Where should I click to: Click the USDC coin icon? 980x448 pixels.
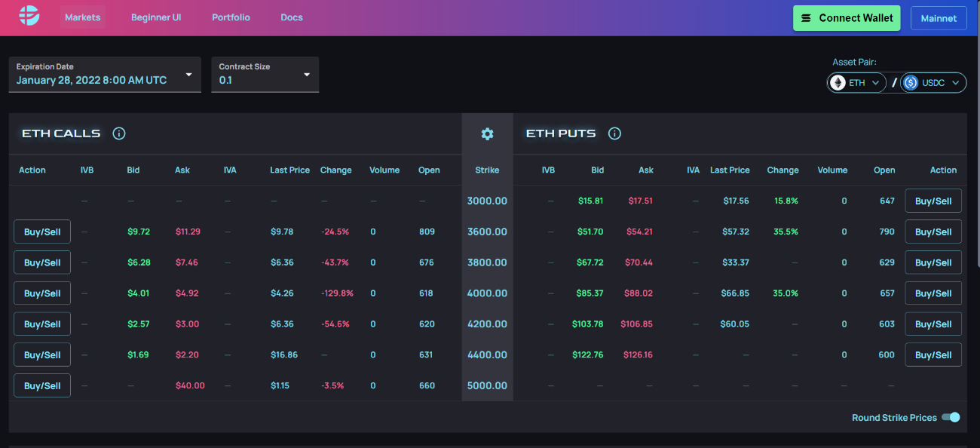[x=911, y=83]
